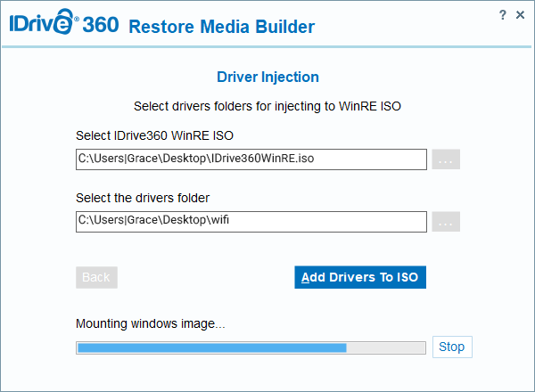Browse for the drivers folder
Image resolution: width=535 pixels, height=392 pixels.
tap(446, 223)
